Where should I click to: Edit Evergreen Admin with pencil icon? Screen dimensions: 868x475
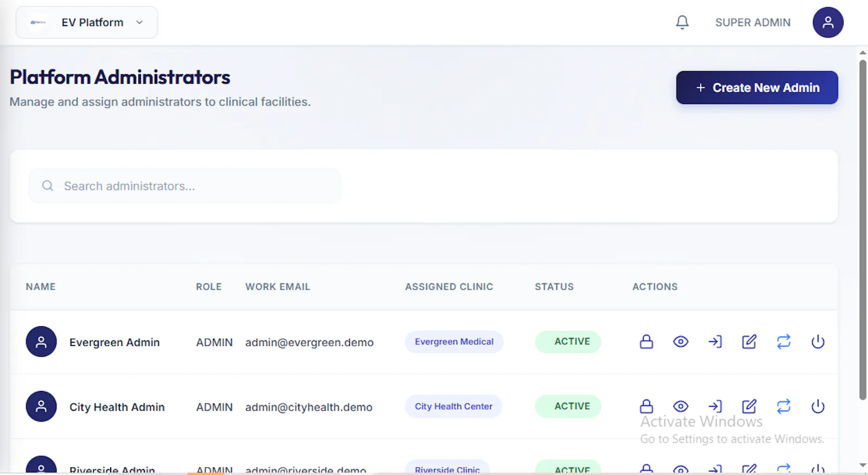click(749, 341)
